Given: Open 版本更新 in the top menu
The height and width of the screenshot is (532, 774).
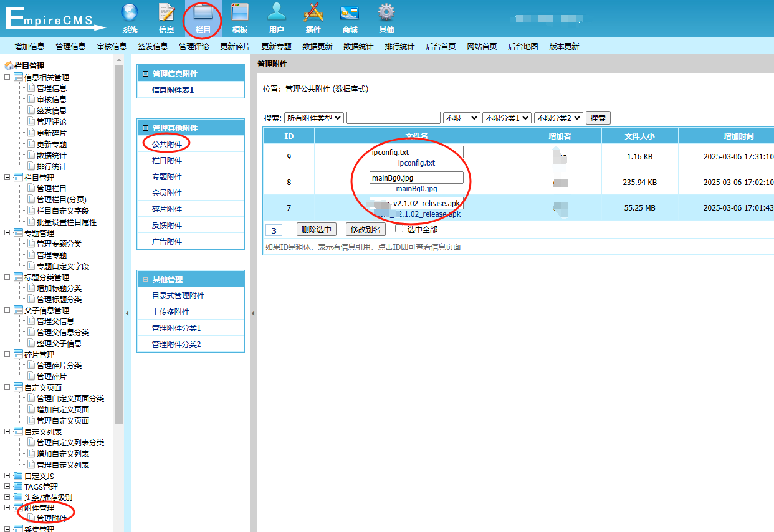Looking at the screenshot, I should [x=564, y=46].
